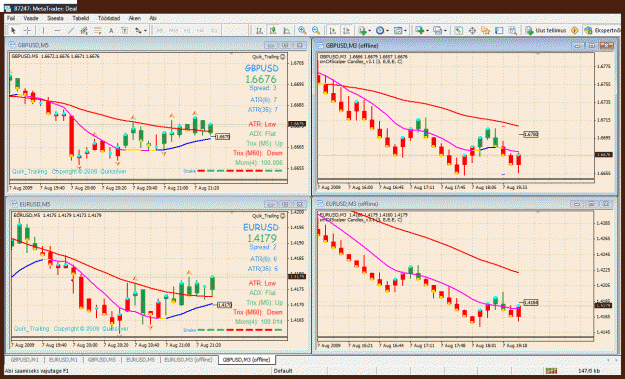
Task: Zoom out on the chart
Action: (316, 31)
